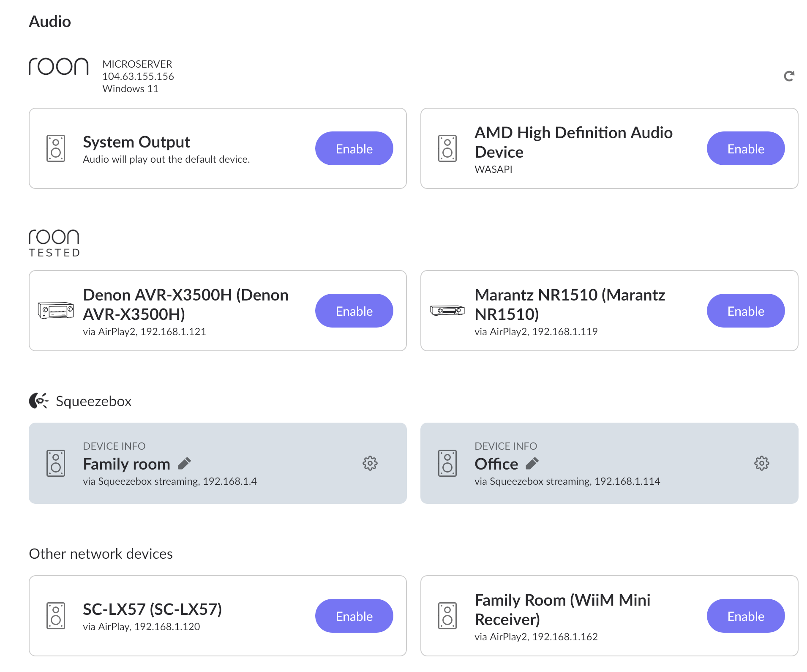Click DEVICE INFO above Family room
The image size is (807, 672).
point(114,446)
